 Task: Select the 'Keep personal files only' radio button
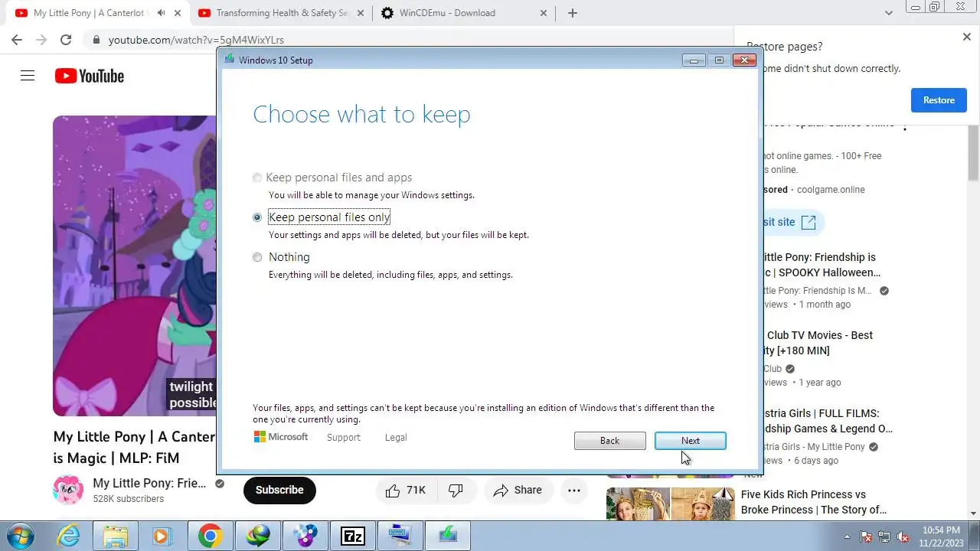[x=257, y=217]
